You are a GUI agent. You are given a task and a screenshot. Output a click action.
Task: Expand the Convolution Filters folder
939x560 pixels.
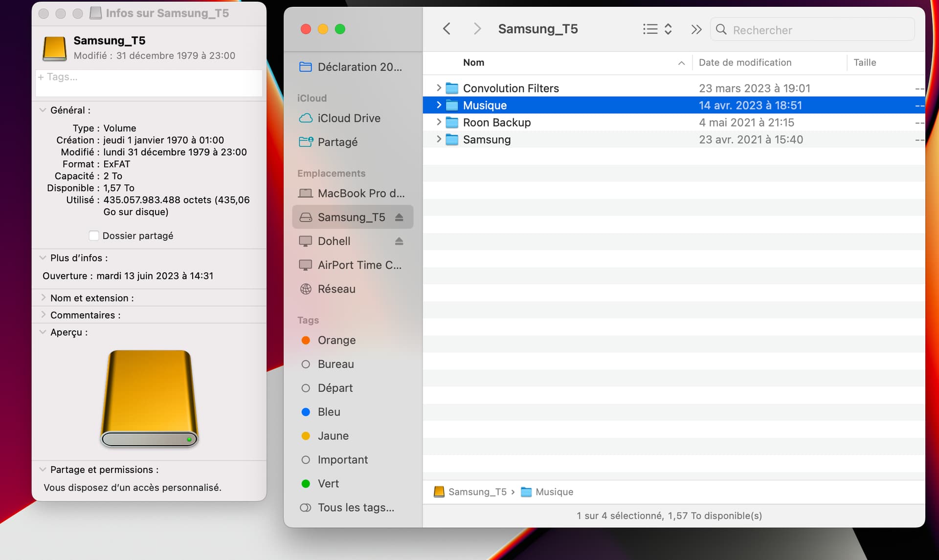click(439, 88)
